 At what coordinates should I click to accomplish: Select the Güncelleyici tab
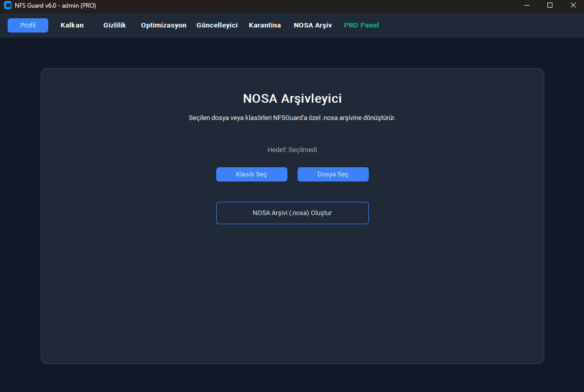217,25
